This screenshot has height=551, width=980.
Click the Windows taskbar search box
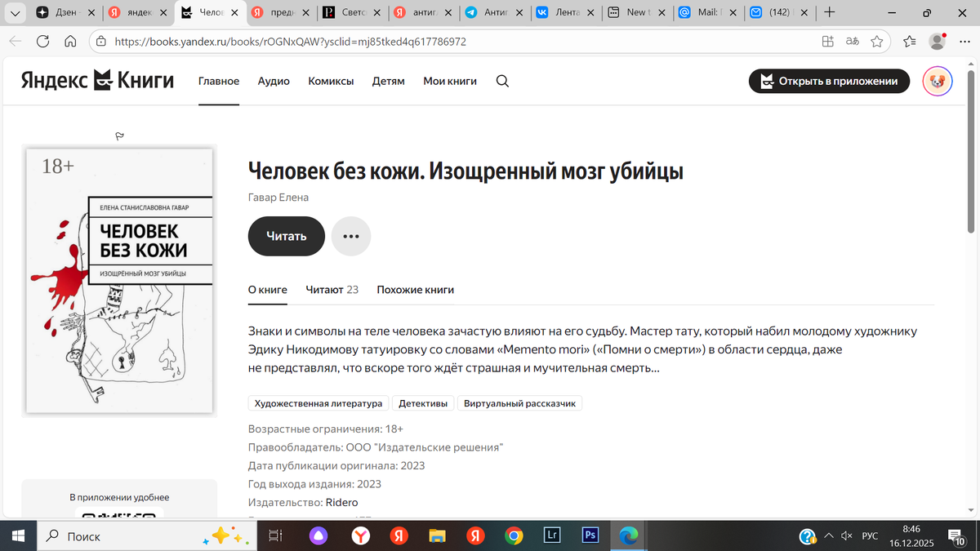click(x=147, y=535)
